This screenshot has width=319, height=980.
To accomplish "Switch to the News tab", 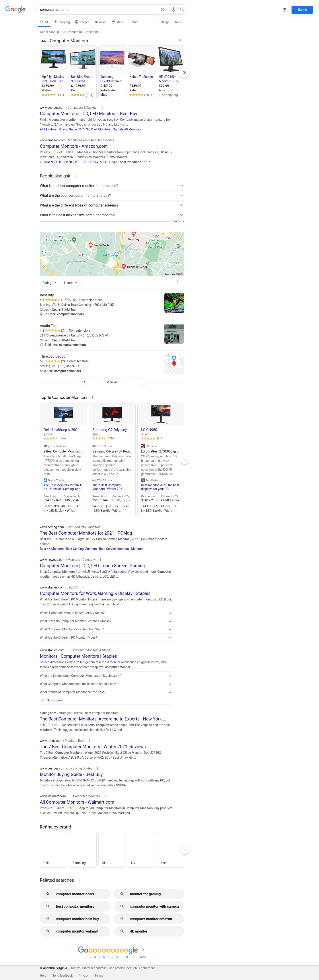I will tap(101, 22).
